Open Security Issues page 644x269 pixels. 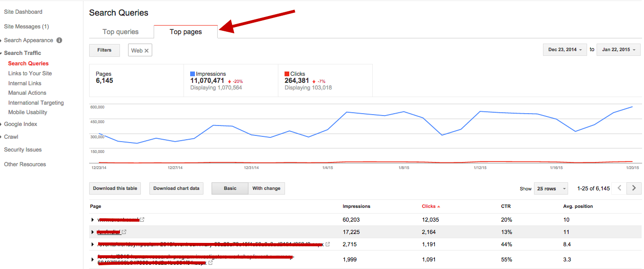pyautogui.click(x=23, y=150)
